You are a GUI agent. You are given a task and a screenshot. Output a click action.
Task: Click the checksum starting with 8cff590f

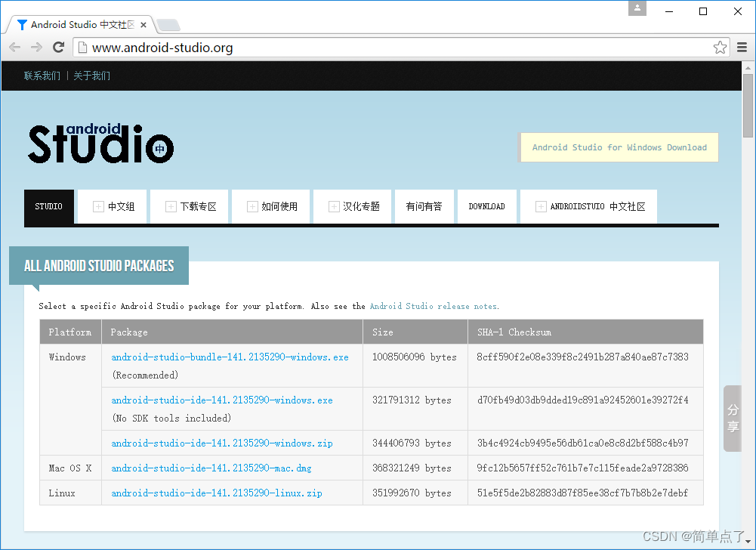click(582, 357)
